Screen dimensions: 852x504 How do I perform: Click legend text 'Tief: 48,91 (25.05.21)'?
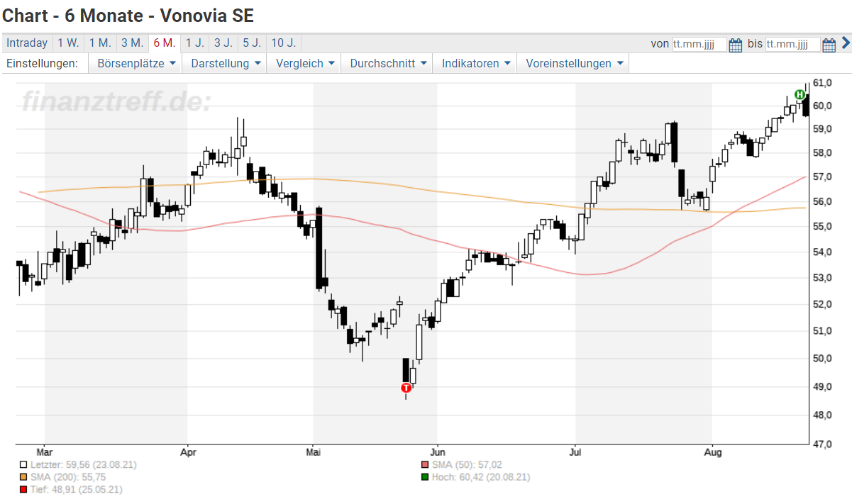pyautogui.click(x=77, y=489)
